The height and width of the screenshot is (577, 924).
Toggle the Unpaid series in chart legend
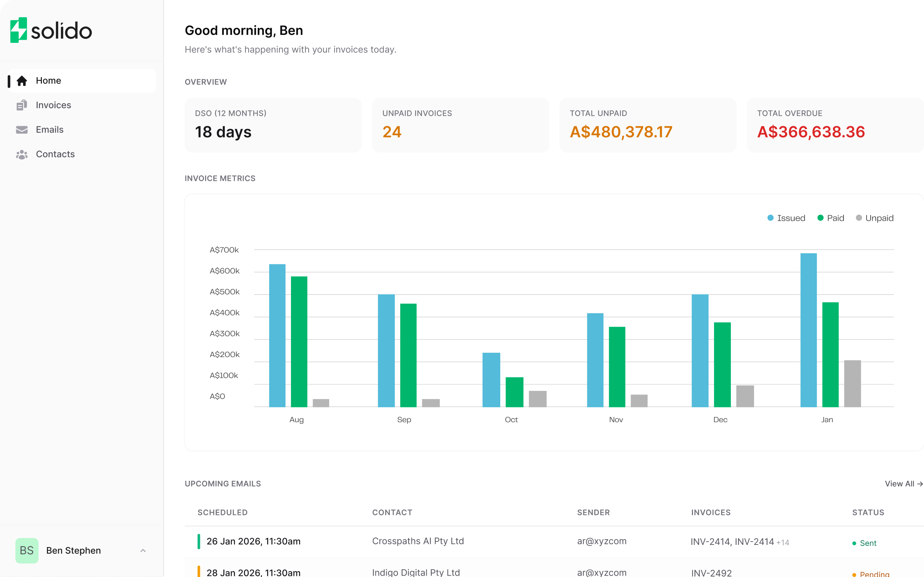point(875,218)
